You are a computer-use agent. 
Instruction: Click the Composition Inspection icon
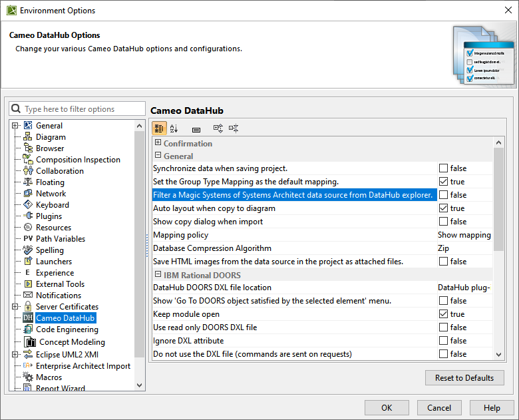28,159
